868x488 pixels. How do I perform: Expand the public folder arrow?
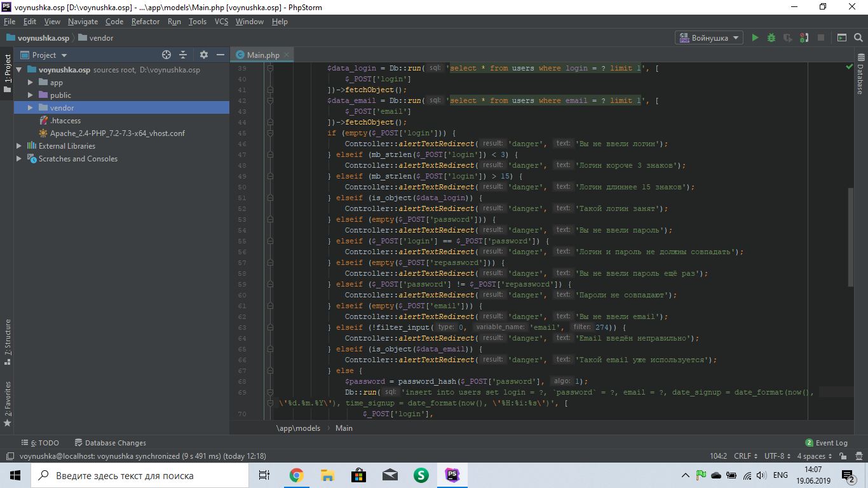point(30,95)
